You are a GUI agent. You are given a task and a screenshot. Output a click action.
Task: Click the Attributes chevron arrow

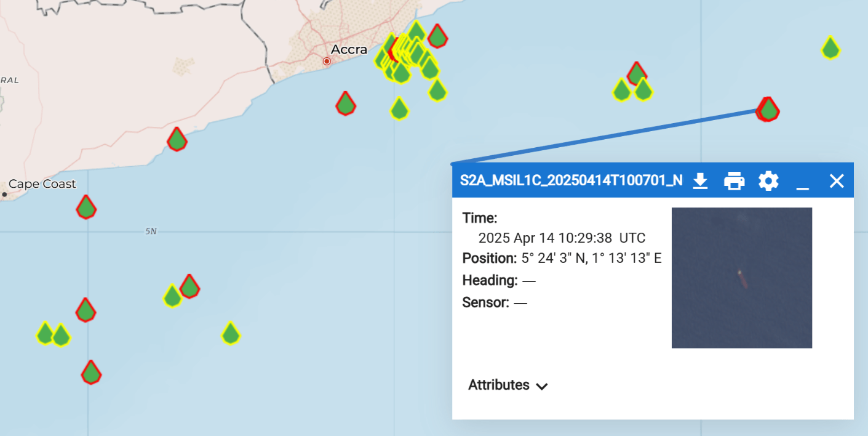pyautogui.click(x=542, y=387)
